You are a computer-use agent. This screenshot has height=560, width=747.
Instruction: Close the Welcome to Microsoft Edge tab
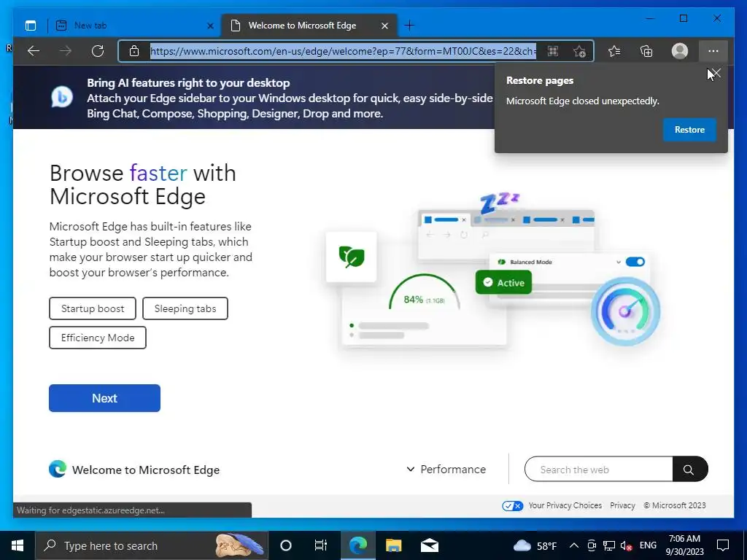[385, 26]
